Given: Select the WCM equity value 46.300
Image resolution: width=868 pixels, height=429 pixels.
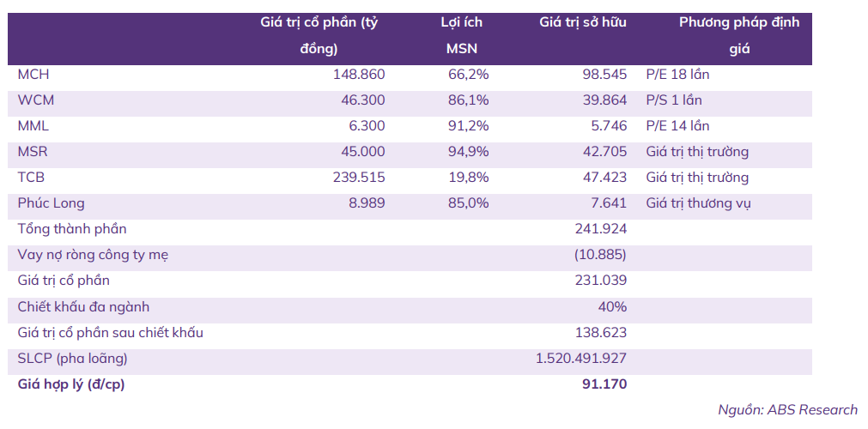Looking at the screenshot, I should pyautogui.click(x=359, y=100).
